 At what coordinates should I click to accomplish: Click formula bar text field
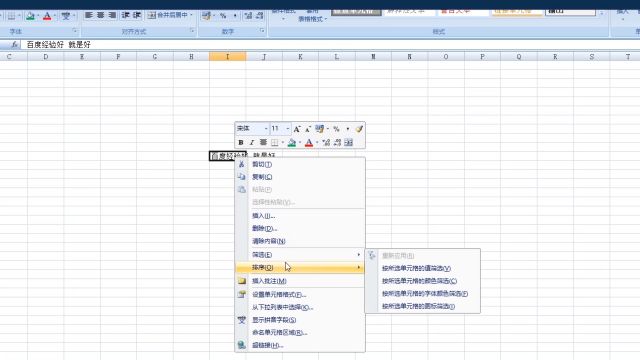pos(331,44)
